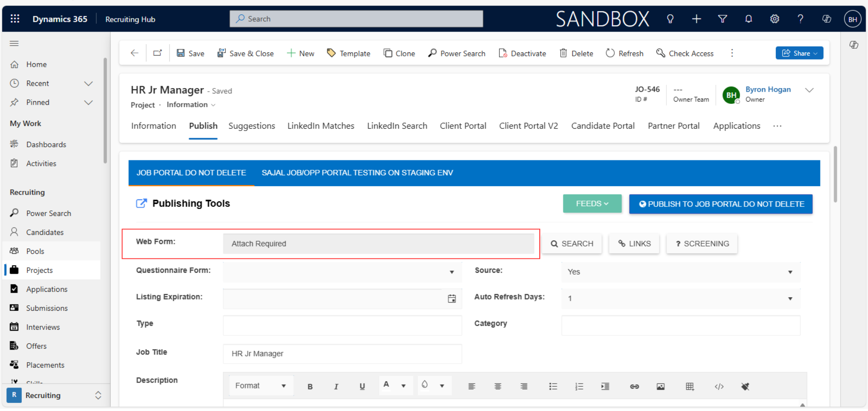868x411 pixels.
Task: Insert link in description editor
Action: (634, 387)
